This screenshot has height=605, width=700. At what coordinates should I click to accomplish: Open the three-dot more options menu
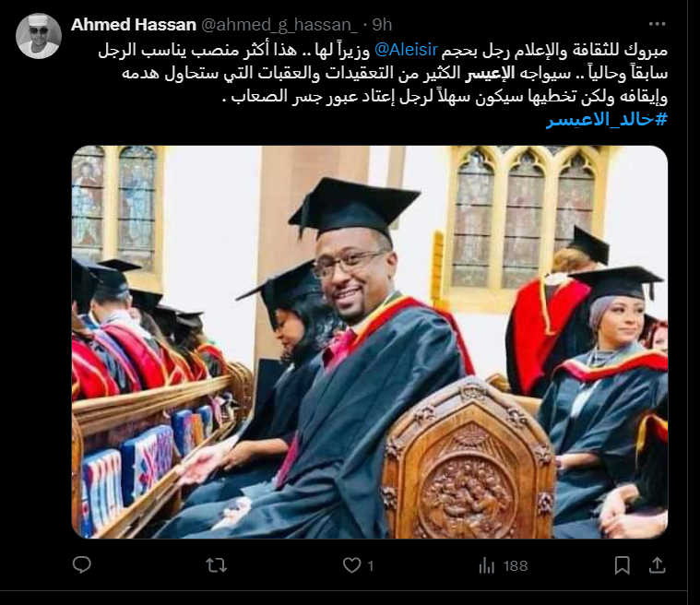pyautogui.click(x=658, y=24)
